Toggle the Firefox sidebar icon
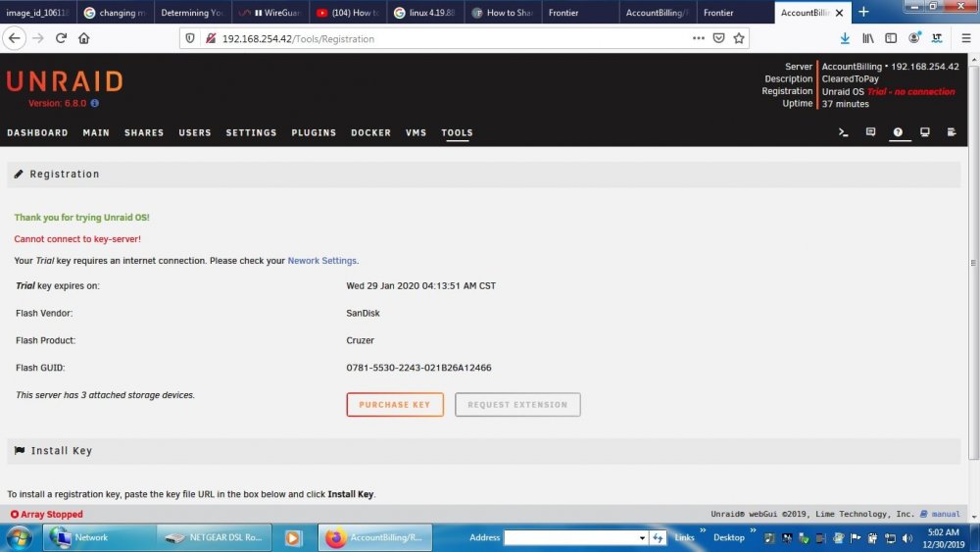 891,38
